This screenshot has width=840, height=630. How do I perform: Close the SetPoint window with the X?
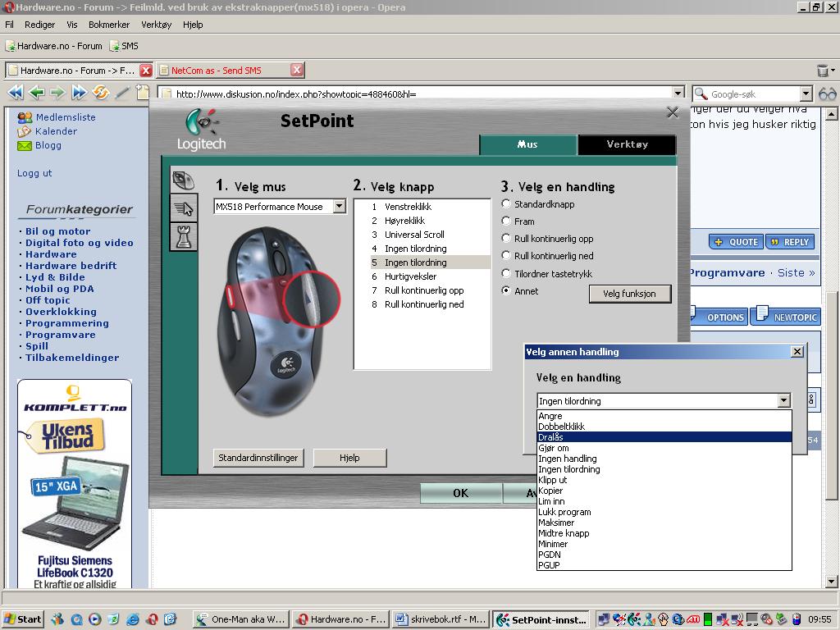[673, 112]
